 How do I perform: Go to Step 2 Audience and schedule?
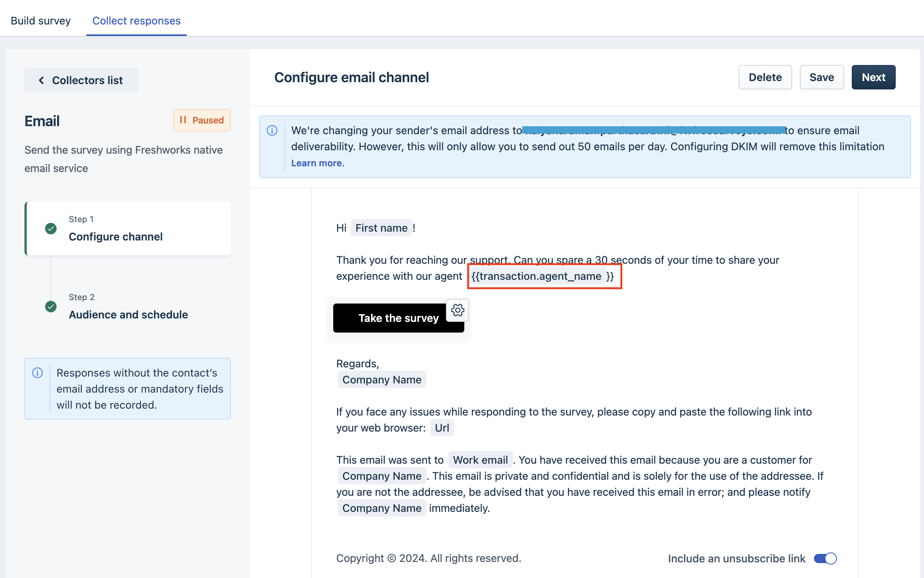click(128, 315)
